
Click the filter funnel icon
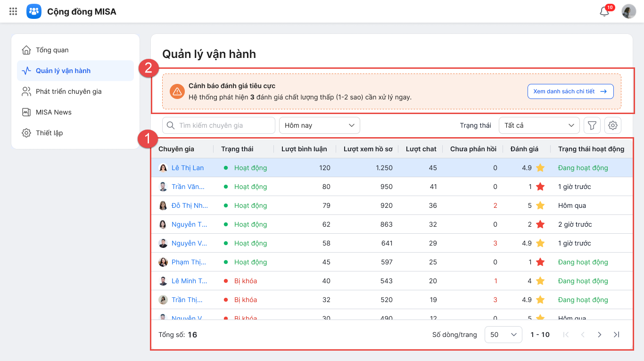coord(592,125)
